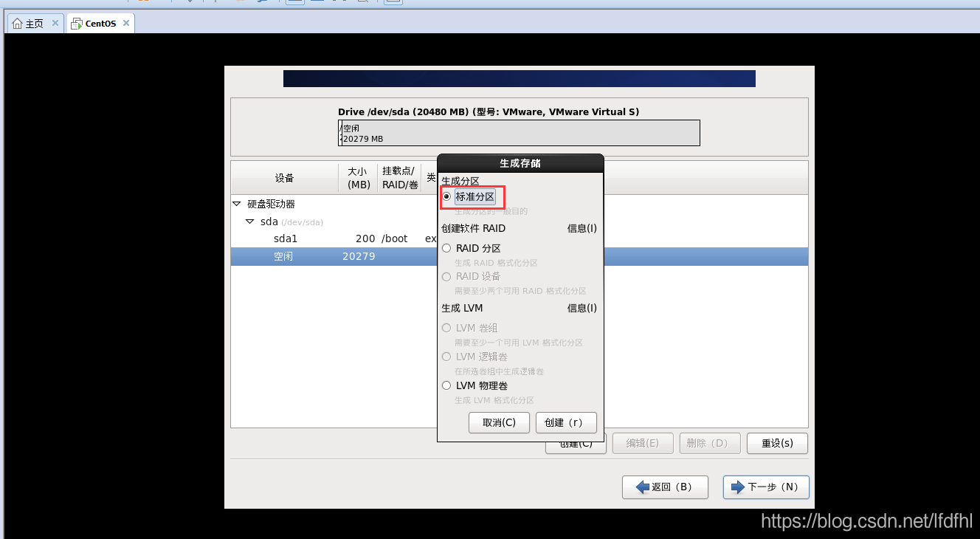980x539 pixels.
Task: Sort by the 设备 column header
Action: [285, 178]
